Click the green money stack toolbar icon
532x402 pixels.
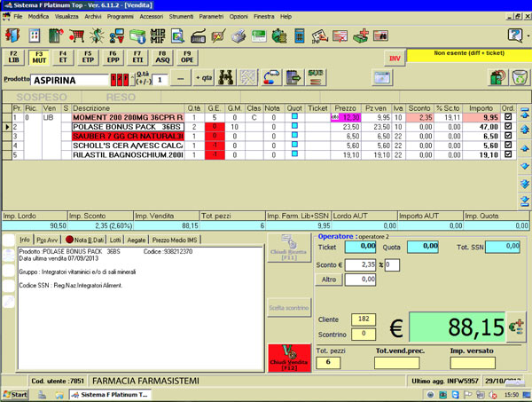[137, 36]
